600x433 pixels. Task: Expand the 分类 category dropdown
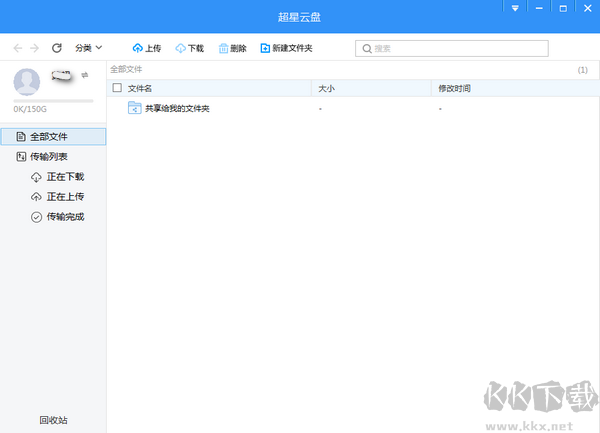click(x=89, y=48)
